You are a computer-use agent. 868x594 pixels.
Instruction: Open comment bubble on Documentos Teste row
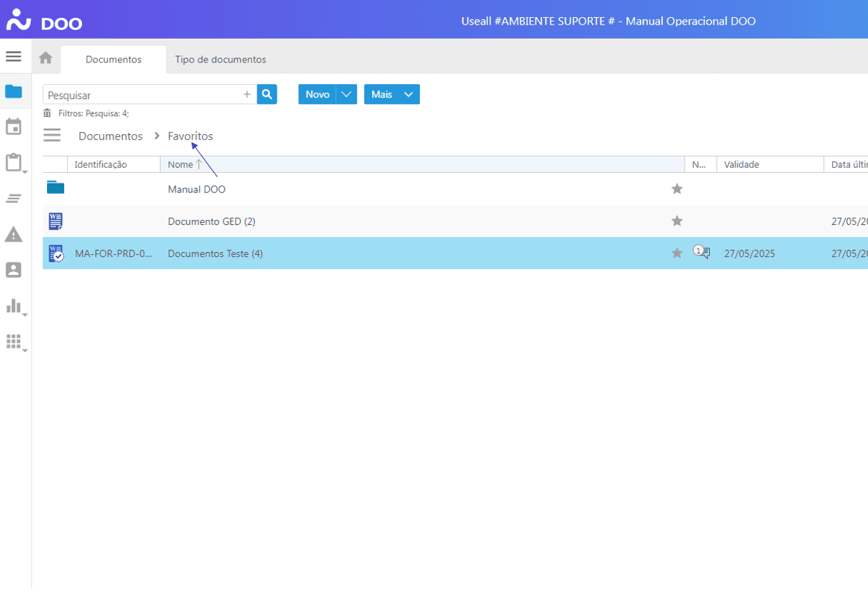tap(701, 253)
